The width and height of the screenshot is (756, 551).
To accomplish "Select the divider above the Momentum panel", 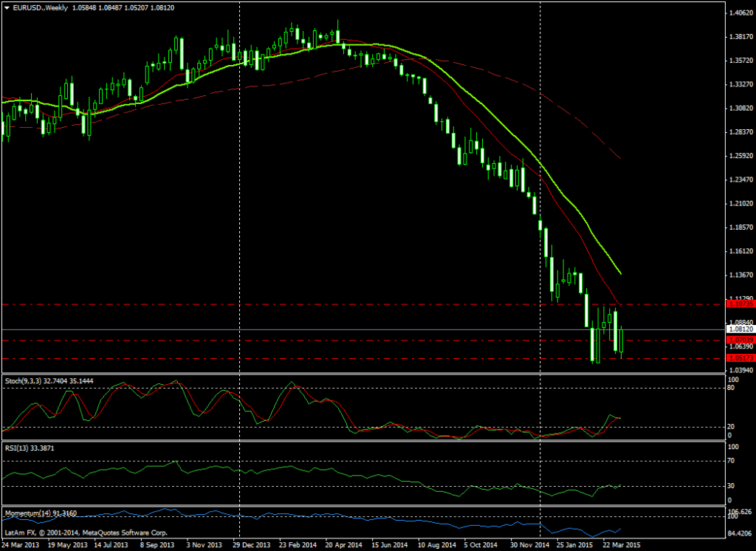I will pos(362,507).
